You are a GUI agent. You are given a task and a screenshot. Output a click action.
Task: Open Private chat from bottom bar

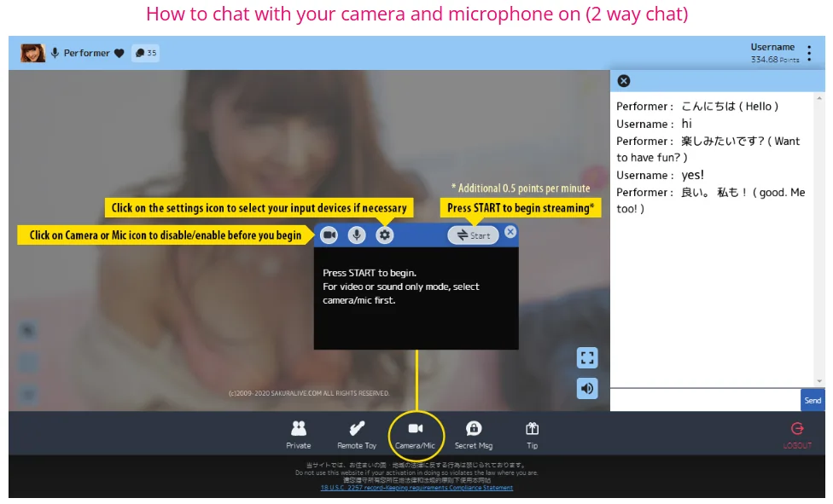299,435
